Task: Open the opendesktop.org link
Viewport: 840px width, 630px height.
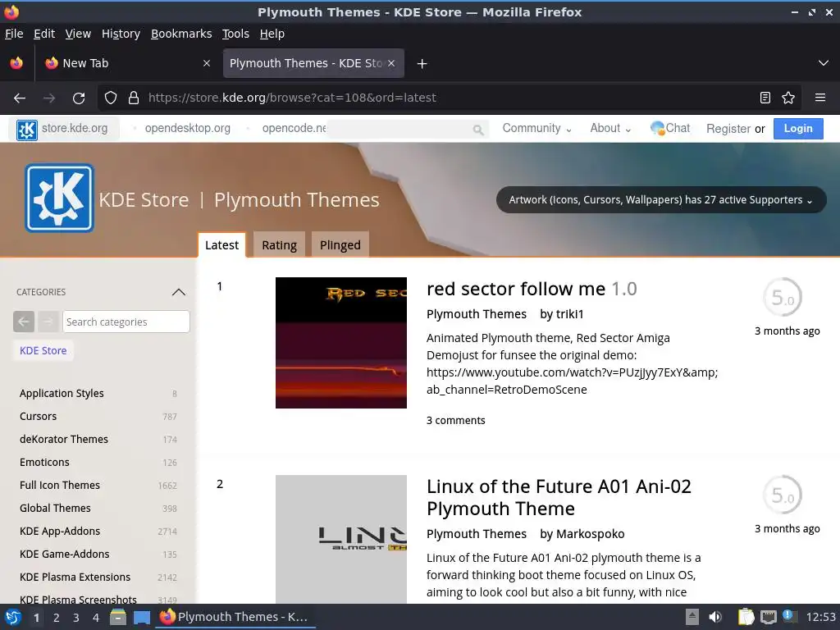Action: (x=188, y=129)
